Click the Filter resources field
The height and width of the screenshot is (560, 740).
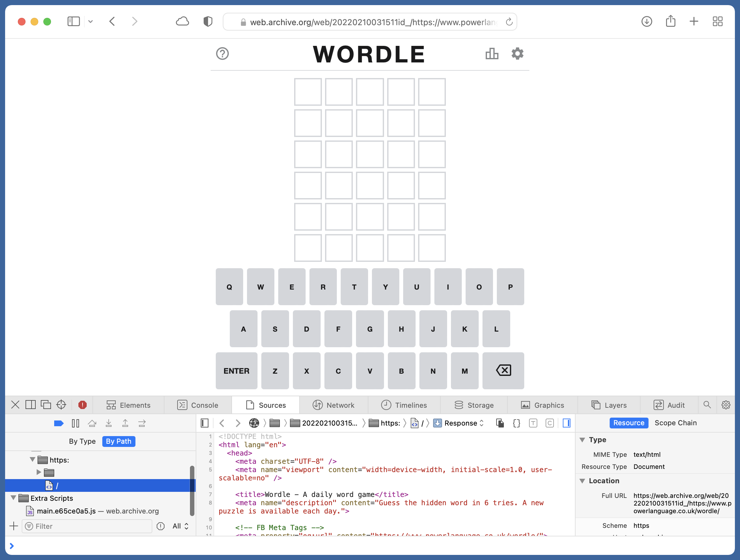(87, 526)
